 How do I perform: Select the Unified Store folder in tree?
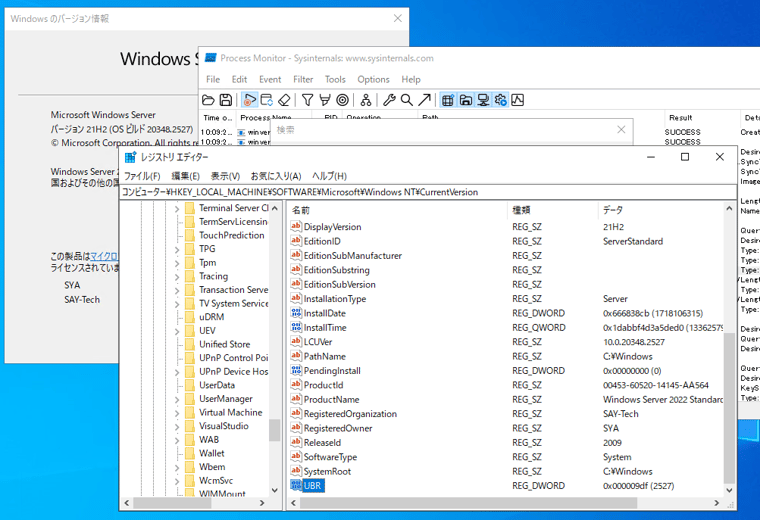(x=224, y=344)
